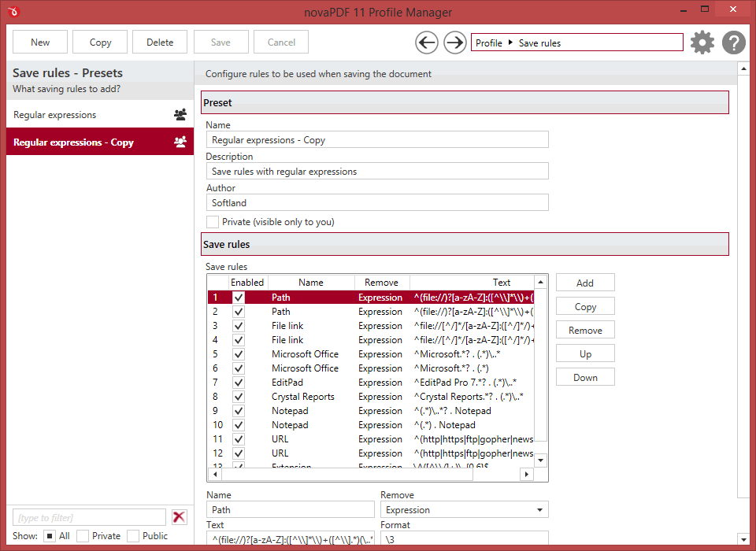756x551 pixels.
Task: Select the Regular expressions preset
Action: pos(100,115)
